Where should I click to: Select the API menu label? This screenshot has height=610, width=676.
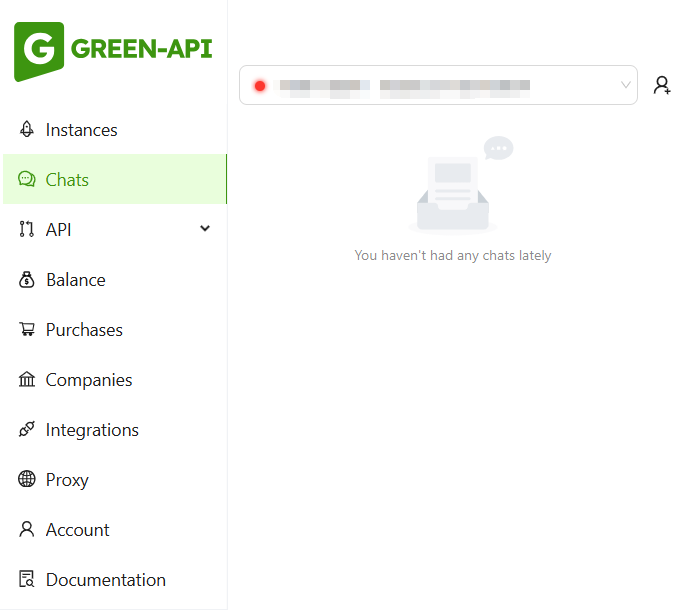coord(58,230)
